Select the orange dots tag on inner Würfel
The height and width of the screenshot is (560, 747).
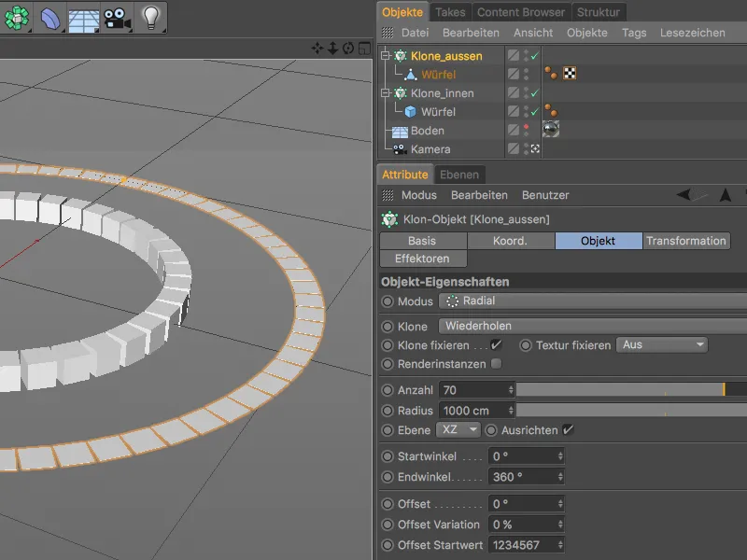(x=551, y=110)
